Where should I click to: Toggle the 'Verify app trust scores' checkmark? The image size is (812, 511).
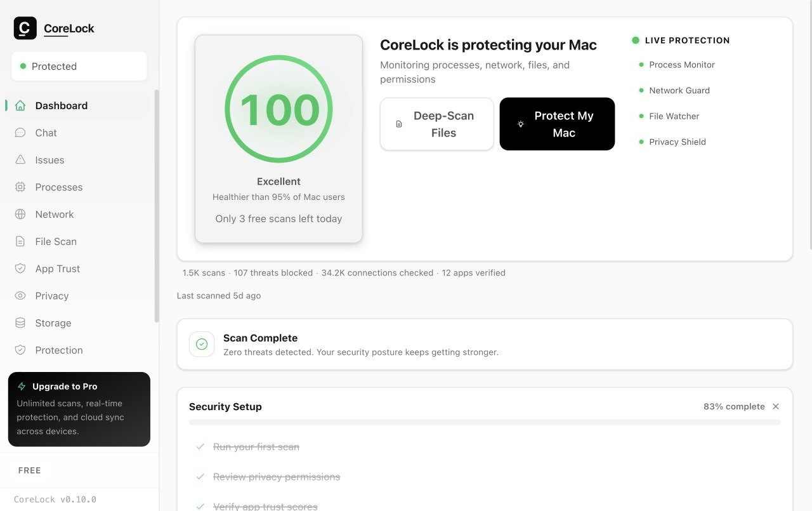pos(200,506)
